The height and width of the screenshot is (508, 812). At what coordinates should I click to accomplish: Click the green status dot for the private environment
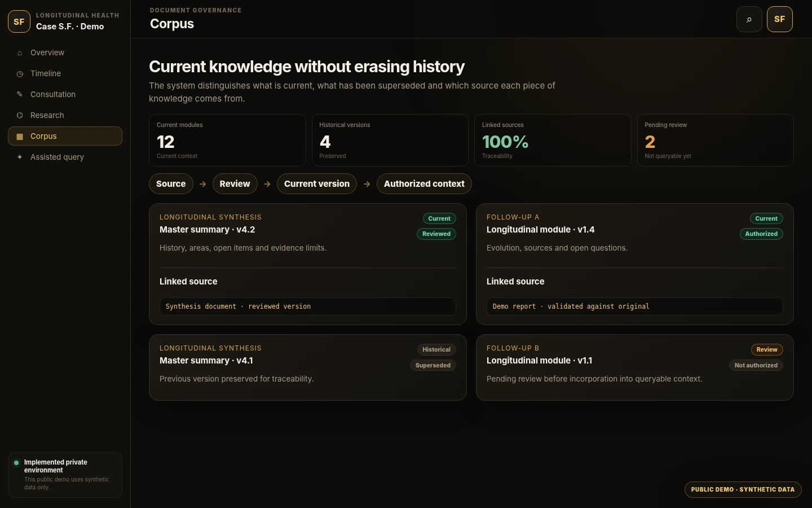coord(16,463)
